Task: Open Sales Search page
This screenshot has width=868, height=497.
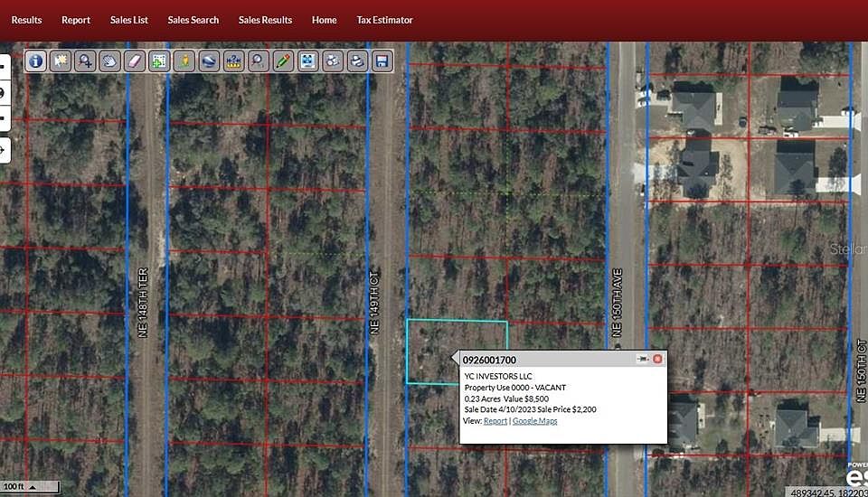Action: click(x=193, y=20)
